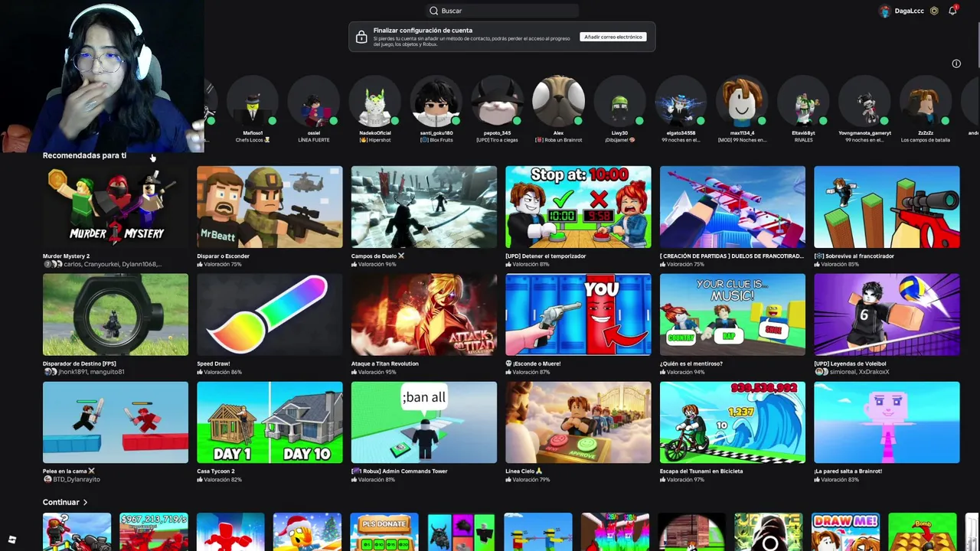This screenshot has height=551, width=980.
Task: Open friend santi_goku180's avatar
Action: point(436,102)
